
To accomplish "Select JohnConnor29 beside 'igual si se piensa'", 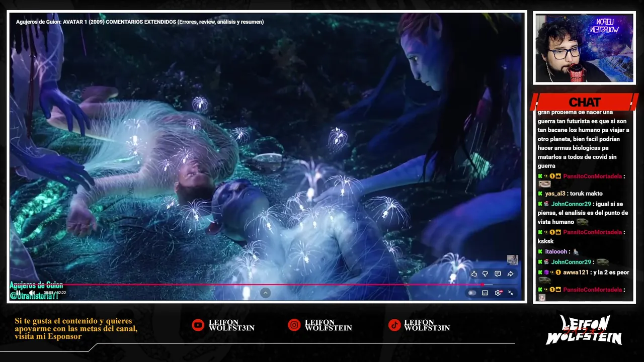I will coord(571,204).
